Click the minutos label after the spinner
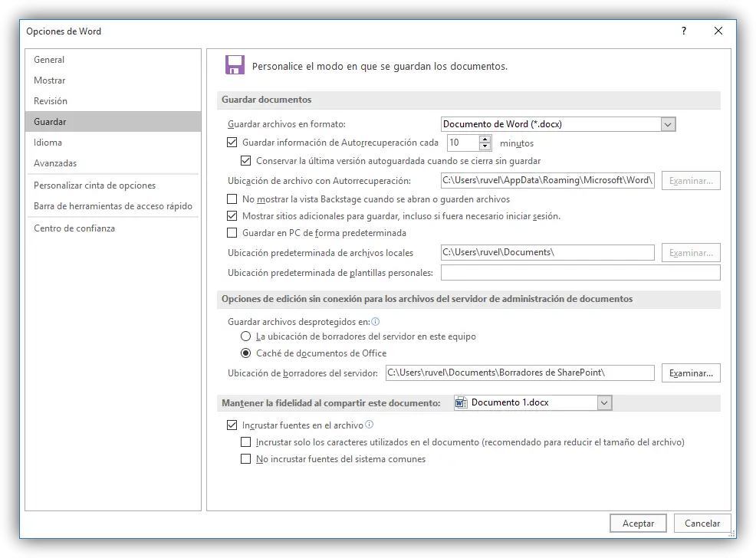This screenshot has height=558, width=756. pos(517,143)
